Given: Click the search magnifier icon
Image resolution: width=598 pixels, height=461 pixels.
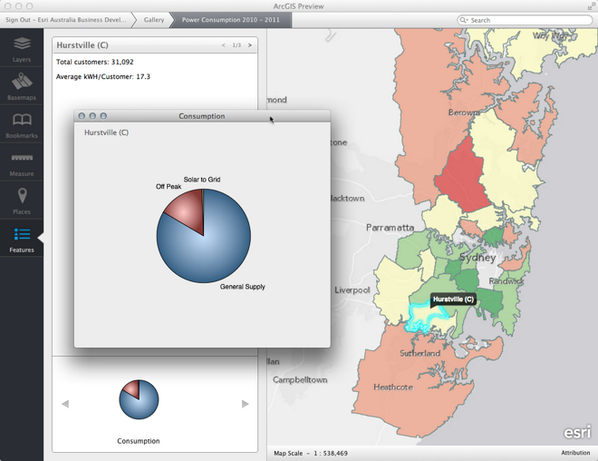Looking at the screenshot, I should [x=463, y=20].
